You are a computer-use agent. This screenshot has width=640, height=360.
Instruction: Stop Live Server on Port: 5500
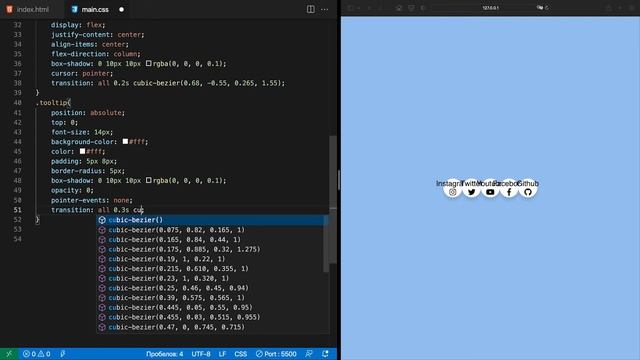tap(276, 354)
